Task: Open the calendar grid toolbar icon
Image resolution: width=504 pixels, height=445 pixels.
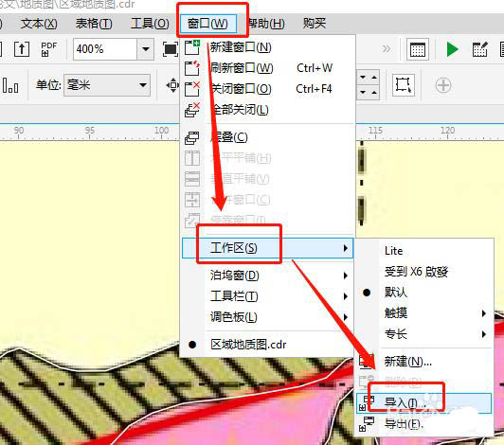Action: tap(418, 49)
